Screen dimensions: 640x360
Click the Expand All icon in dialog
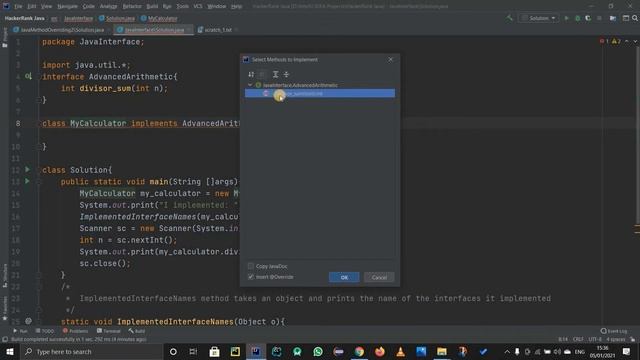[276, 74]
